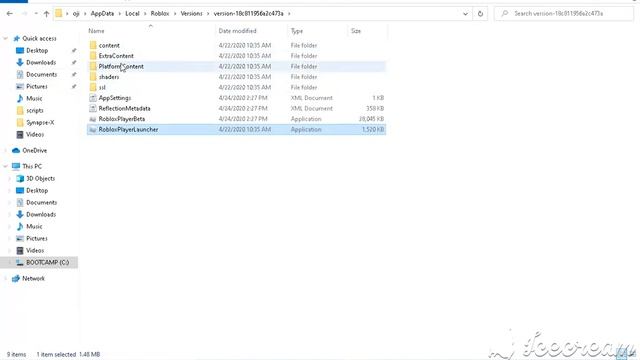Open address bar history dropdown
Viewport: 640px width, 360px height.
(x=465, y=13)
